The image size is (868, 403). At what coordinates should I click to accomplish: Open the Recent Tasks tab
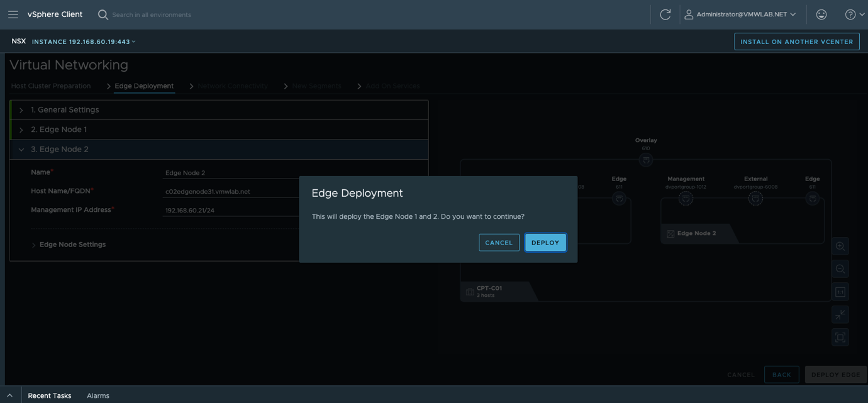coord(50,395)
